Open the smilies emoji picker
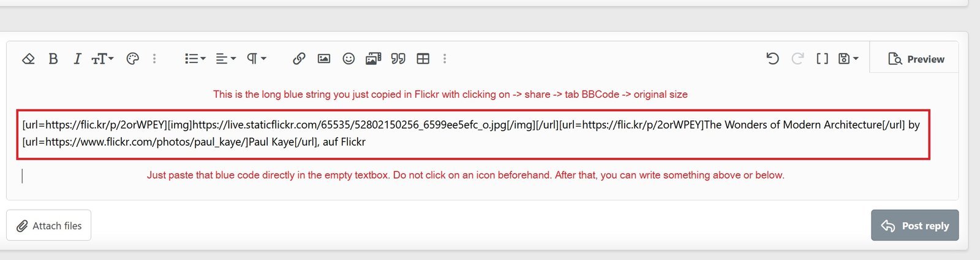 349,59
